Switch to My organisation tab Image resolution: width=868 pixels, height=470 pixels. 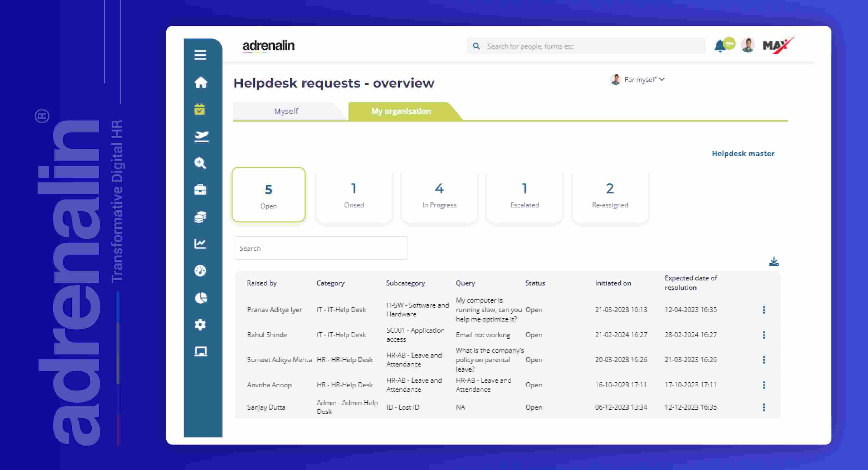(401, 111)
